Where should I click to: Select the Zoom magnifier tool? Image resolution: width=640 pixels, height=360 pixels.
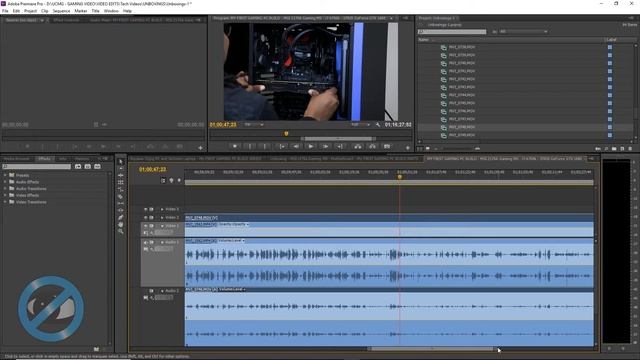pos(120,231)
